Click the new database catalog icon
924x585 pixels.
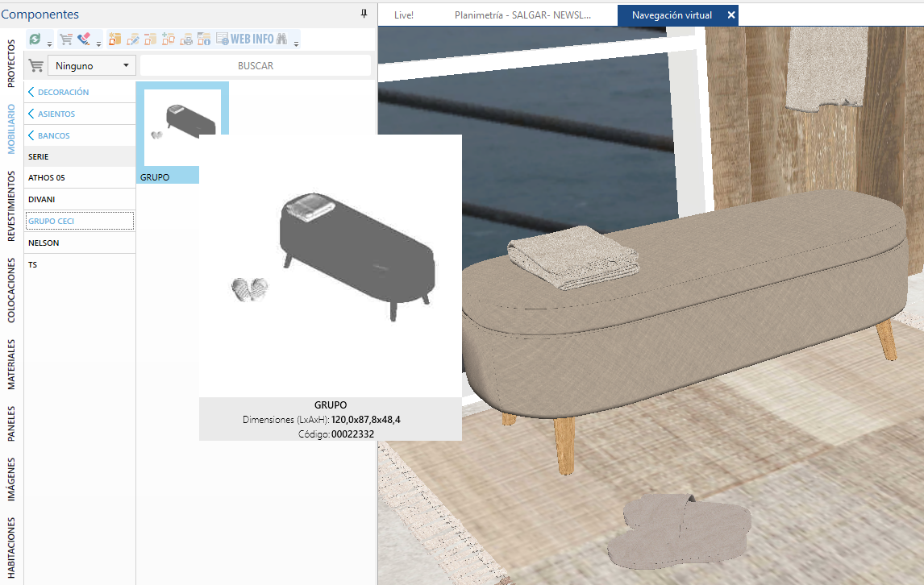115,39
